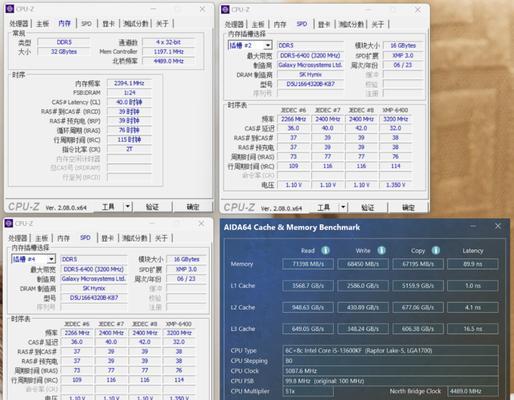This screenshot has height=400, width=514.
Task: Minimize the AIDA64 benchmark window
Action: (x=473, y=226)
